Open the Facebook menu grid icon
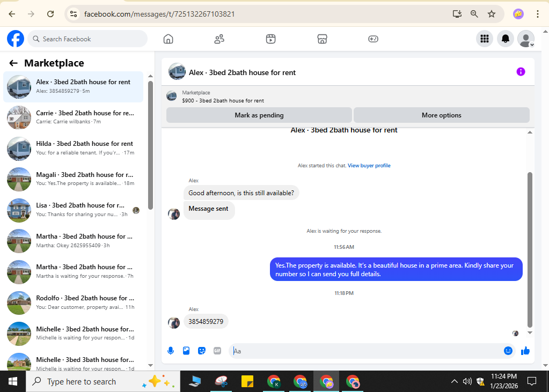Screen dimensions: 549x392 point(485,39)
